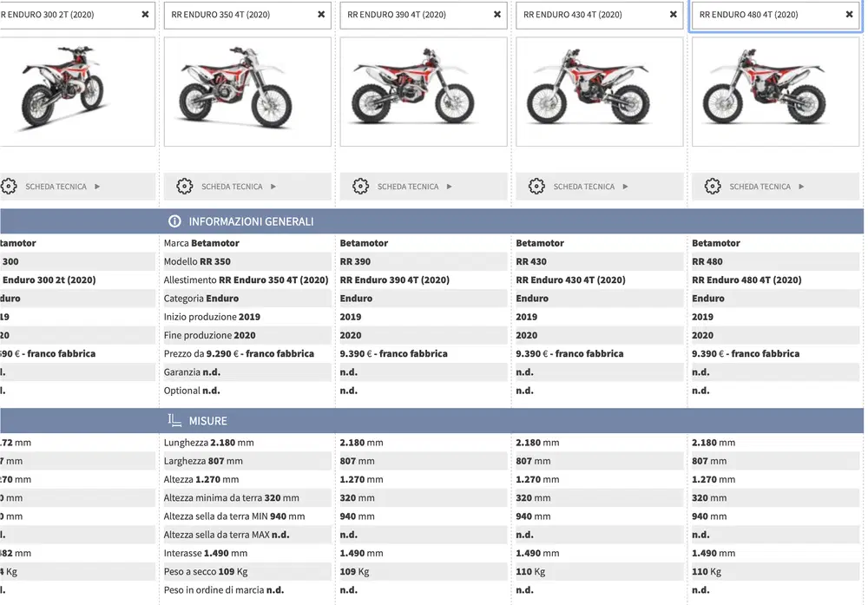The width and height of the screenshot is (868, 605).
Task: Click the '110 Kg' weight in RR 430 column
Action: pyautogui.click(x=530, y=571)
